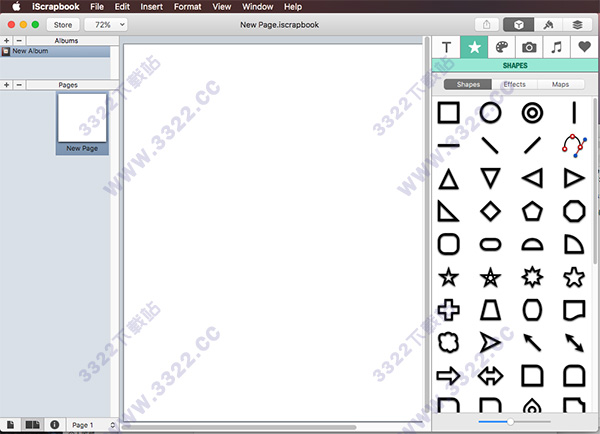Insert the vertical line shape

click(x=574, y=113)
